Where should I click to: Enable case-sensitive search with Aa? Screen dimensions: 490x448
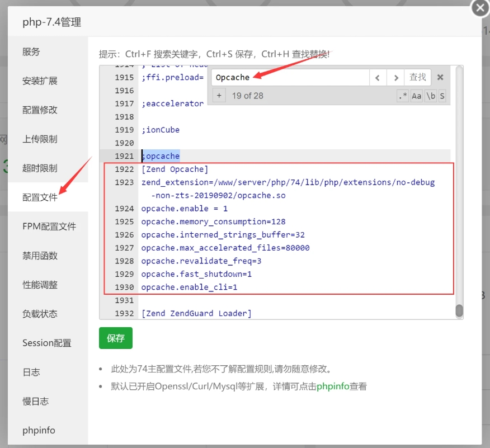point(416,96)
